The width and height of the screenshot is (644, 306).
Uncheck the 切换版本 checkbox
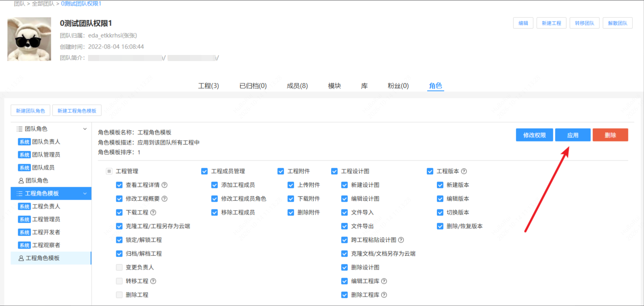(x=440, y=213)
